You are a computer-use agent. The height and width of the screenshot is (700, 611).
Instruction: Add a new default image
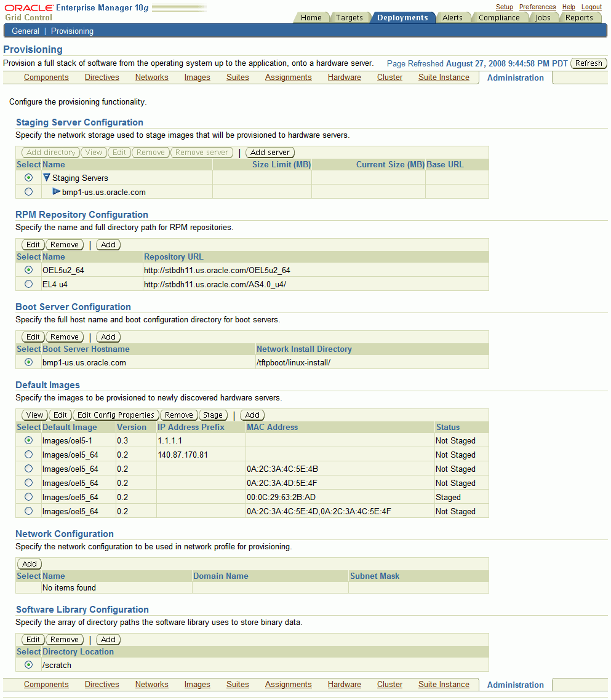[x=252, y=415]
